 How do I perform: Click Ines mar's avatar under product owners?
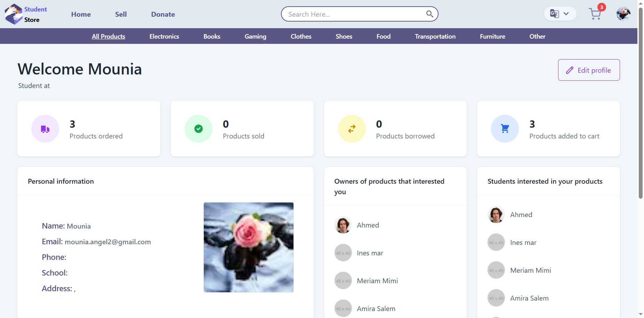343,253
